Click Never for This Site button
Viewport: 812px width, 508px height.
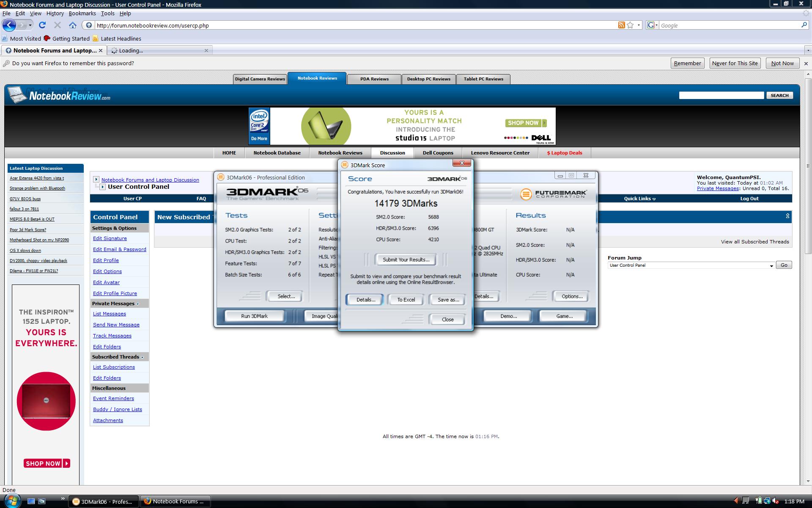[735, 63]
